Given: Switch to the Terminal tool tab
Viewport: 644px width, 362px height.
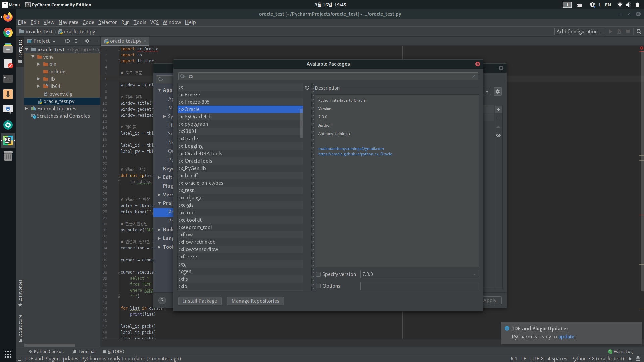Looking at the screenshot, I should tap(84, 351).
